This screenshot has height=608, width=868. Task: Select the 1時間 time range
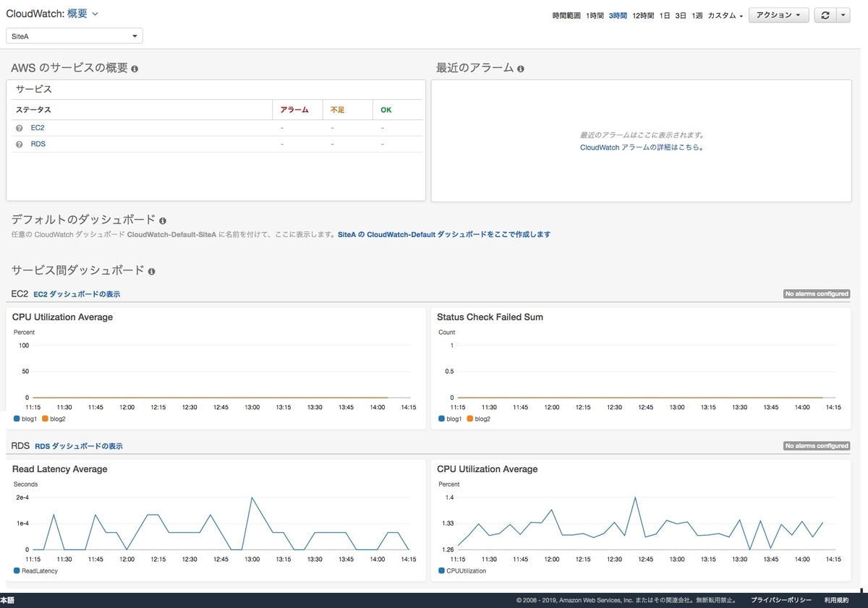(595, 15)
